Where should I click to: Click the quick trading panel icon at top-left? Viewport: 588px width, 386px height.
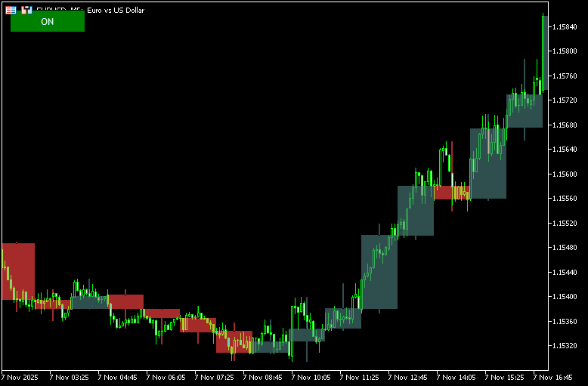pos(11,11)
